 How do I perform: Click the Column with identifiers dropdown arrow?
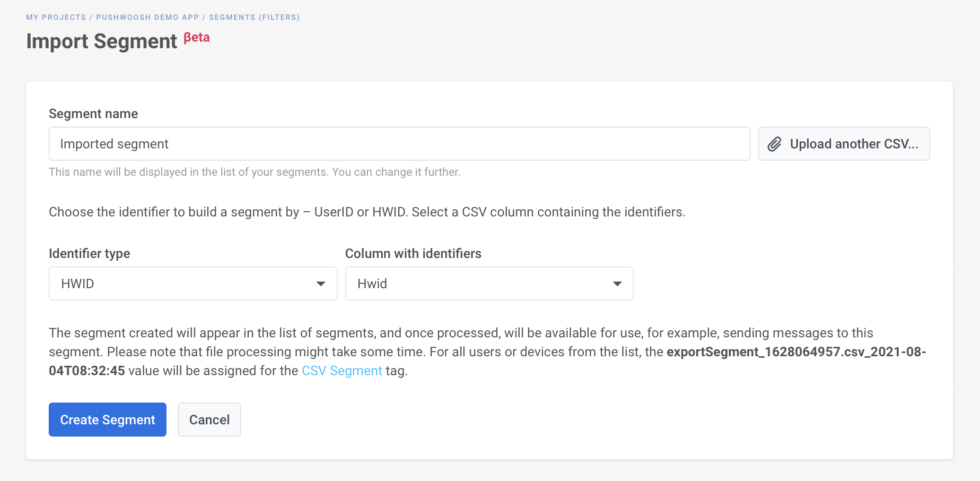(x=617, y=284)
